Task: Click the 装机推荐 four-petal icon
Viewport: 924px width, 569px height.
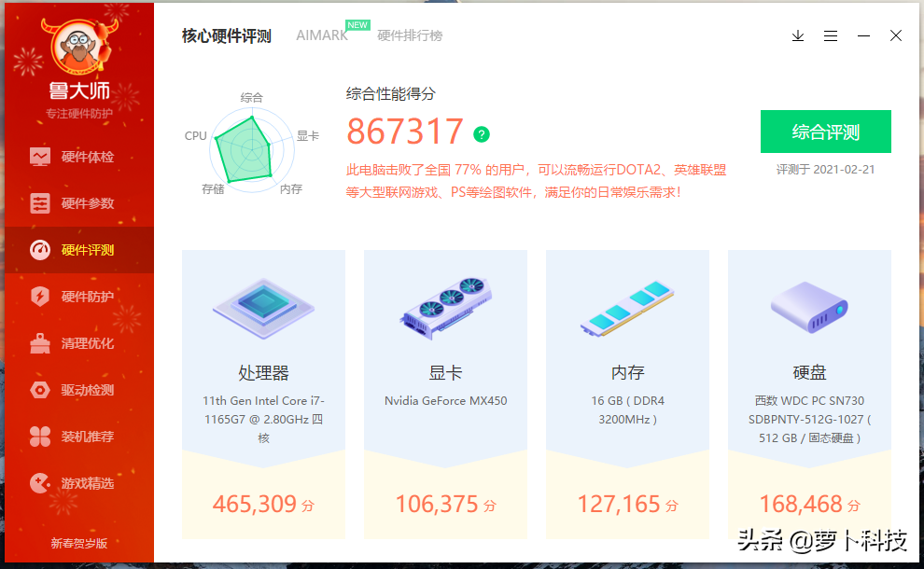Action: 40,436
